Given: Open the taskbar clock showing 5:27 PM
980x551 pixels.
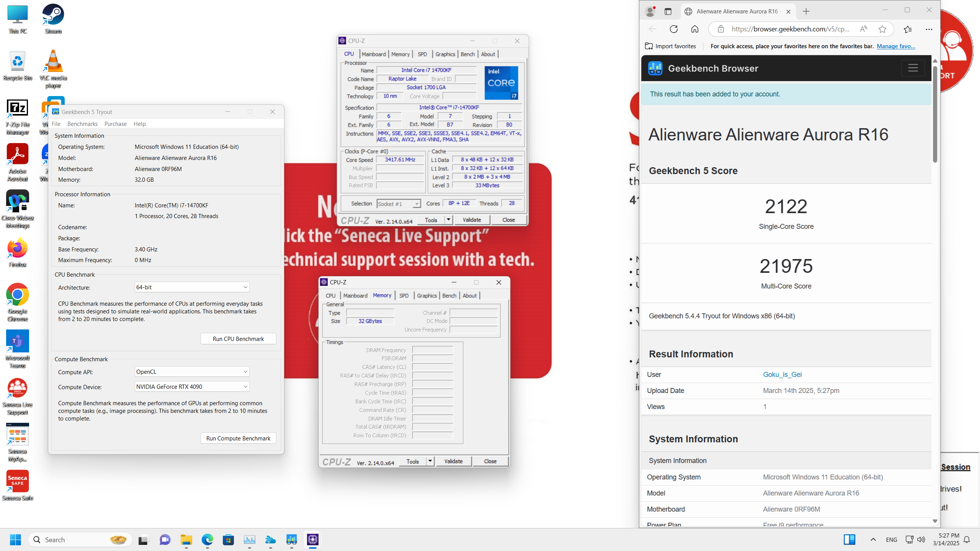Looking at the screenshot, I should (946, 540).
